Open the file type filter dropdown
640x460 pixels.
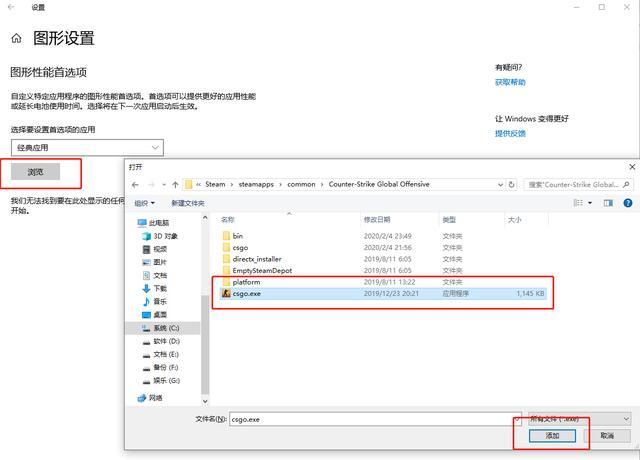click(579, 418)
